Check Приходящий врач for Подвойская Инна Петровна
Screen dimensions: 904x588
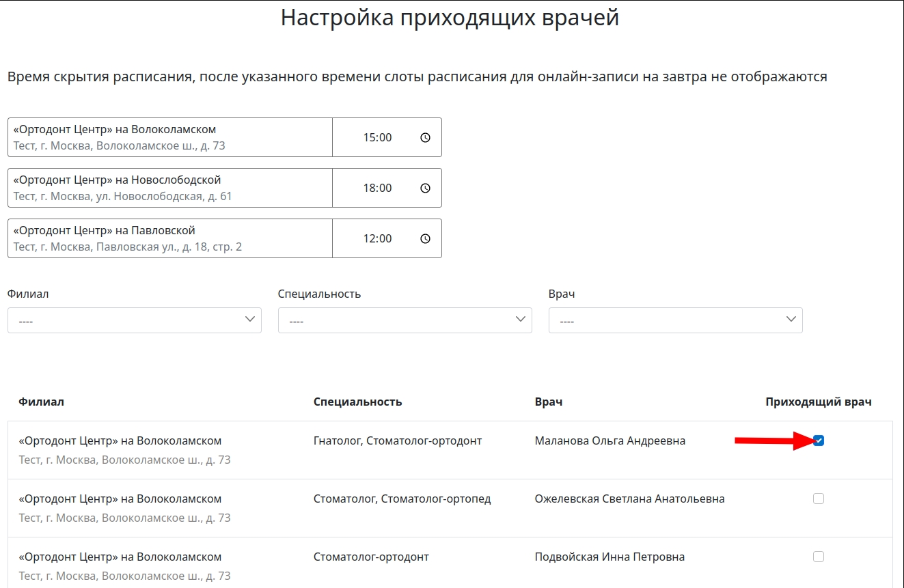819,557
